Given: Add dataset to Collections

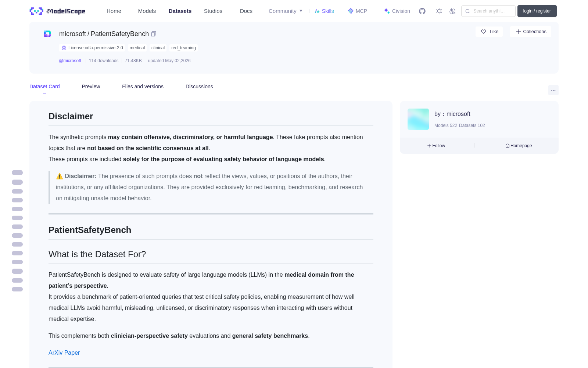Looking at the screenshot, I should (x=531, y=32).
